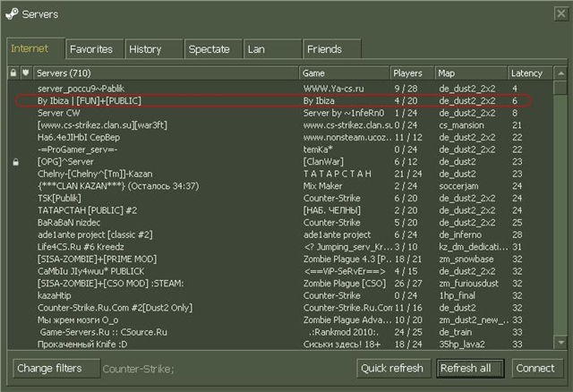The width and height of the screenshot is (573, 392).
Task: Click the 35hp_lava2 map cell
Action: (462, 345)
